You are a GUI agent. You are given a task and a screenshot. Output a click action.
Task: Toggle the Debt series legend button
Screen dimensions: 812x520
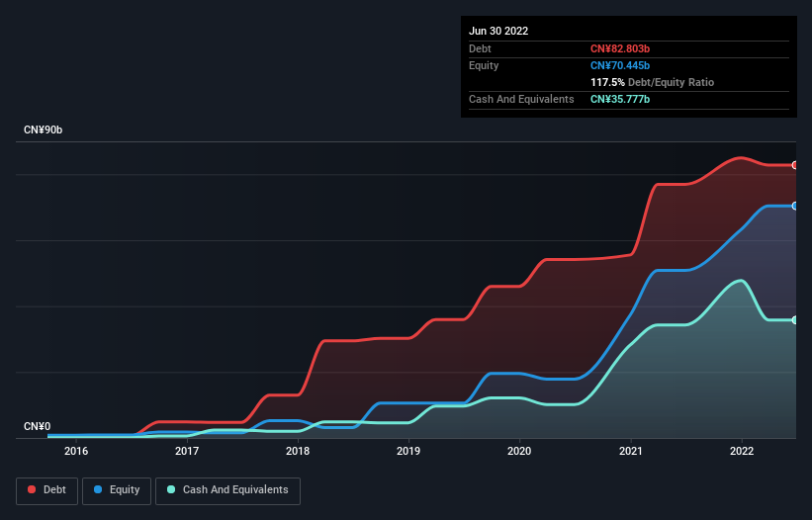47,490
